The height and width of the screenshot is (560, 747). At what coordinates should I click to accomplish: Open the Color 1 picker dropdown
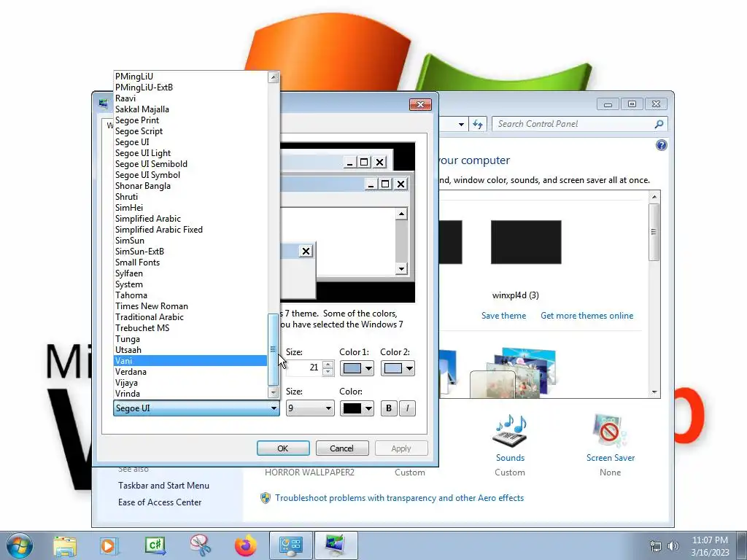click(357, 368)
